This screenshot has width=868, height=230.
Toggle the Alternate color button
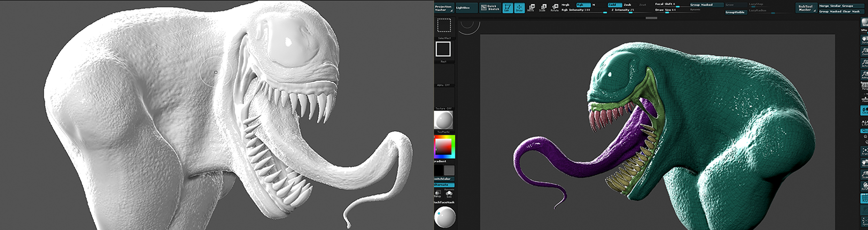pos(444,185)
